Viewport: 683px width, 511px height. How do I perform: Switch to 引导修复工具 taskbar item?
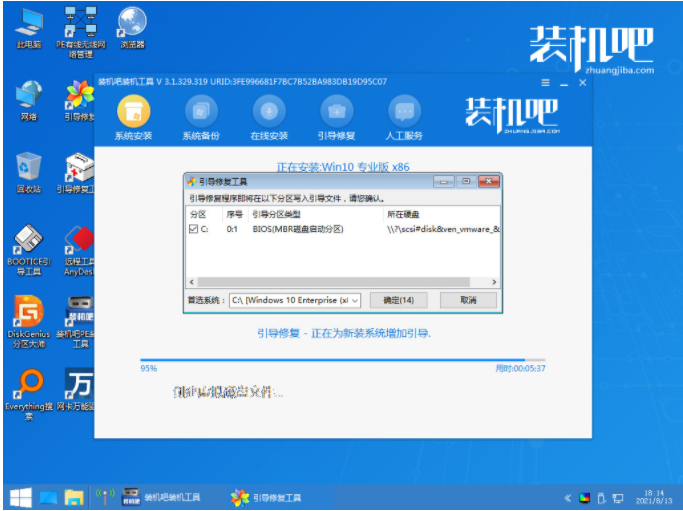266,497
